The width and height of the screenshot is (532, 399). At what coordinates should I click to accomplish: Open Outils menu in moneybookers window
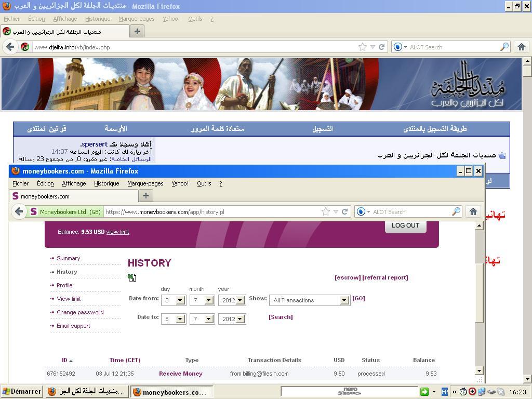coord(204,183)
